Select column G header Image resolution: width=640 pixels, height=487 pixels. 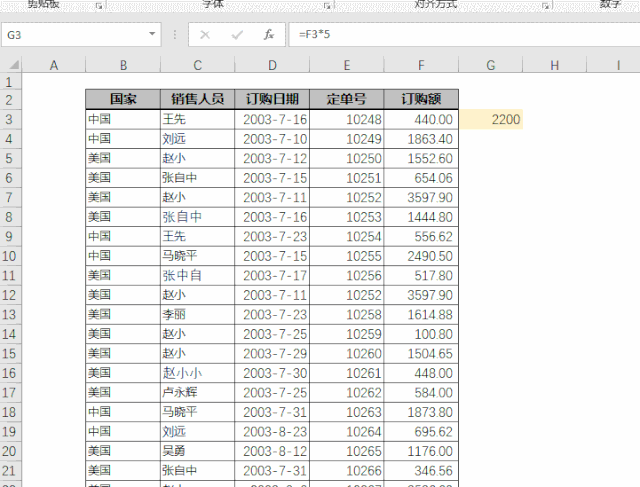tap(491, 65)
